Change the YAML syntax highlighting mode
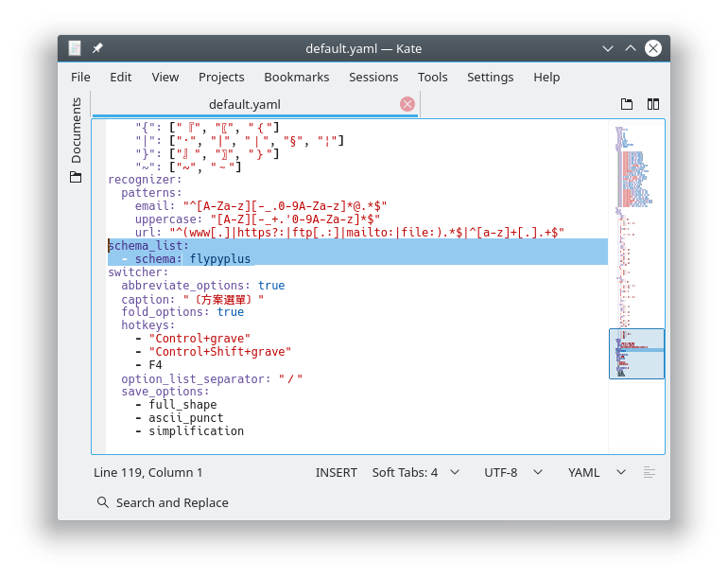The image size is (728, 578). [x=596, y=472]
